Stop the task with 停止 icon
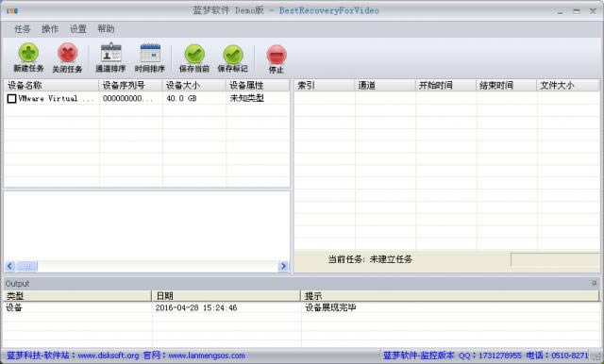This screenshot has width=604, height=364. [x=277, y=55]
